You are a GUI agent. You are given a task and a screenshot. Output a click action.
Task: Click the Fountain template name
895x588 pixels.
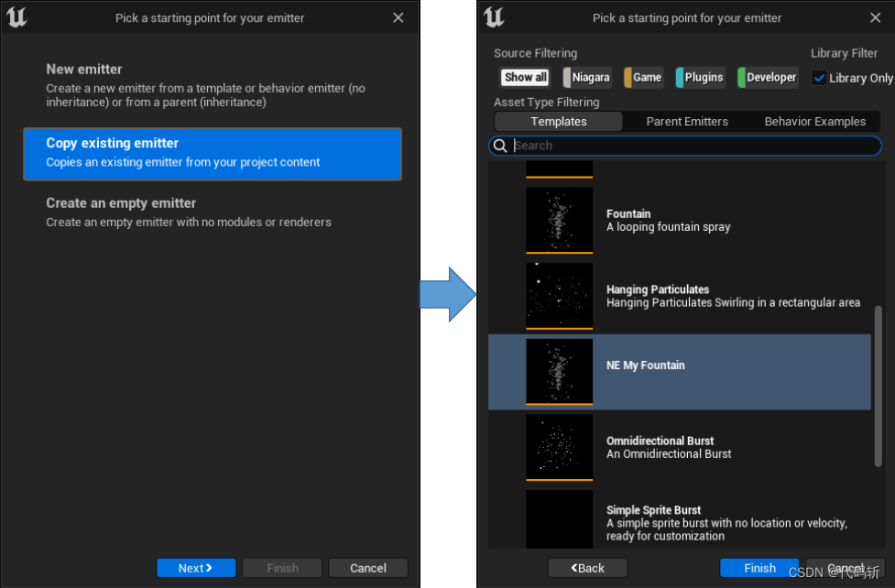tap(628, 213)
